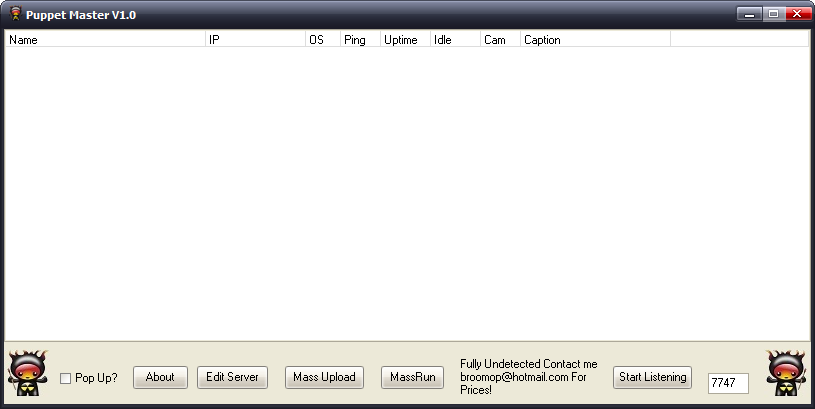Open the About dialog

[x=160, y=377]
